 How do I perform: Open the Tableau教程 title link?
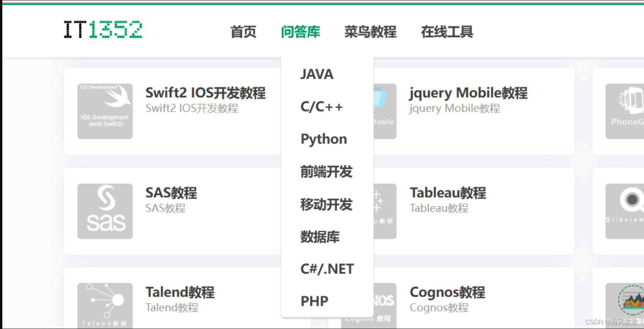[448, 193]
